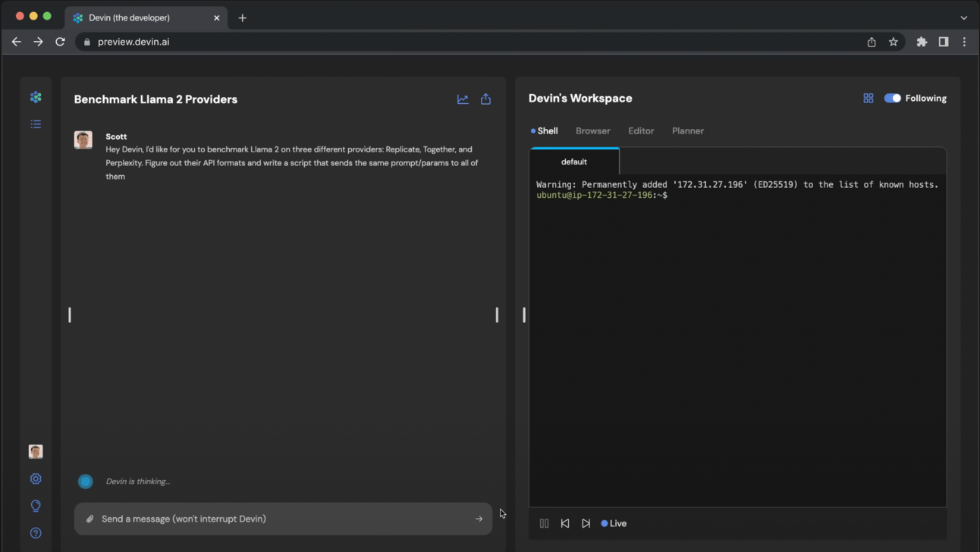Open the sessions list icon in sidebar
The image size is (980, 552).
pos(36,124)
